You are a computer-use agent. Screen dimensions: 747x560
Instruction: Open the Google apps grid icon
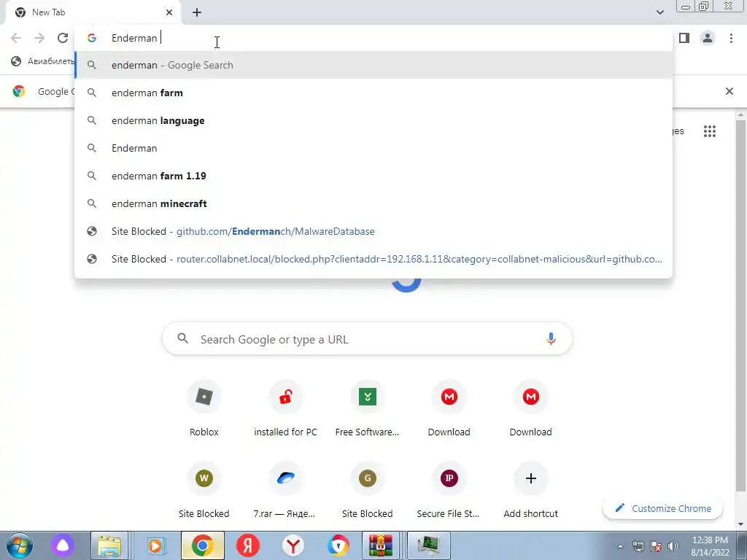tap(709, 131)
